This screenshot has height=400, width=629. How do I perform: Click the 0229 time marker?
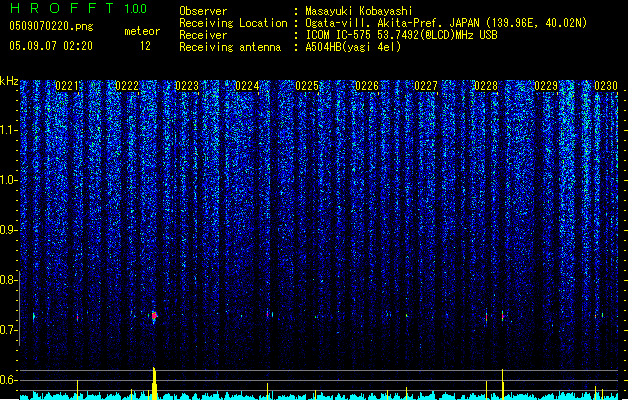tap(546, 86)
